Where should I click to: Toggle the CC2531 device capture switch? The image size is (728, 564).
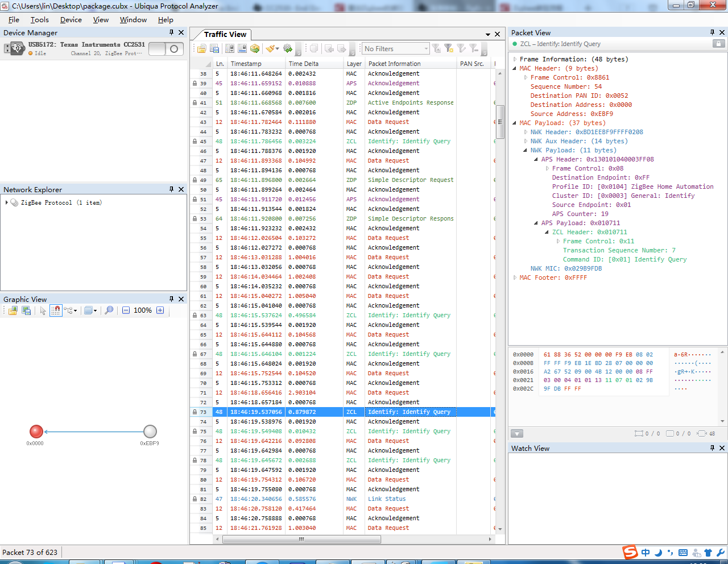pyautogui.click(x=166, y=49)
